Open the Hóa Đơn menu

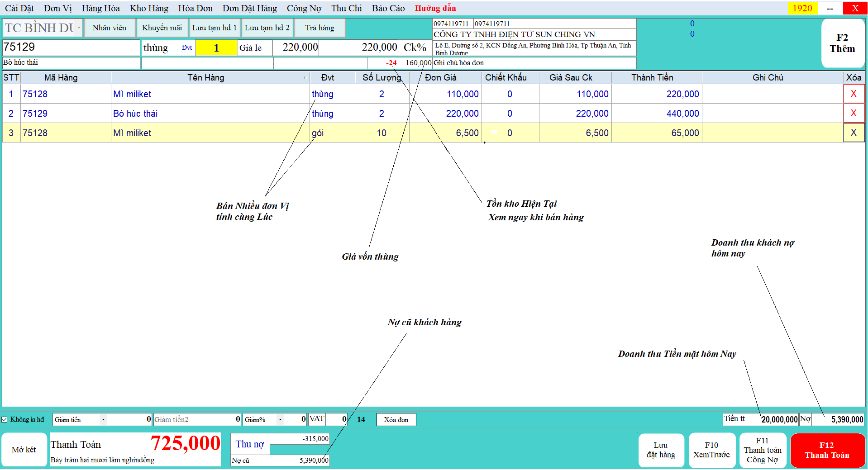(x=196, y=8)
